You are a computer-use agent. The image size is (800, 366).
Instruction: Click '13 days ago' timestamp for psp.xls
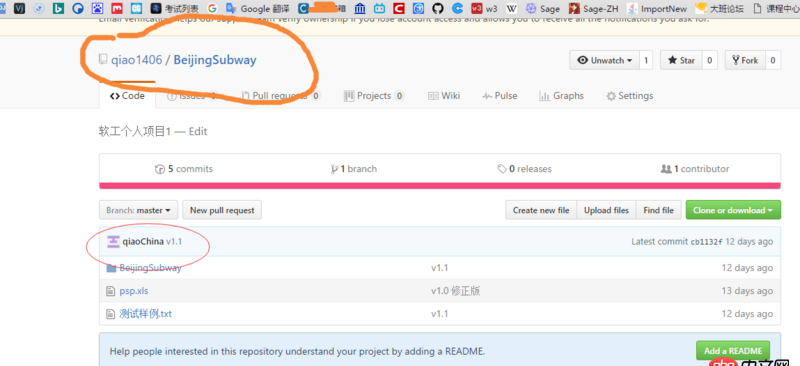(747, 291)
